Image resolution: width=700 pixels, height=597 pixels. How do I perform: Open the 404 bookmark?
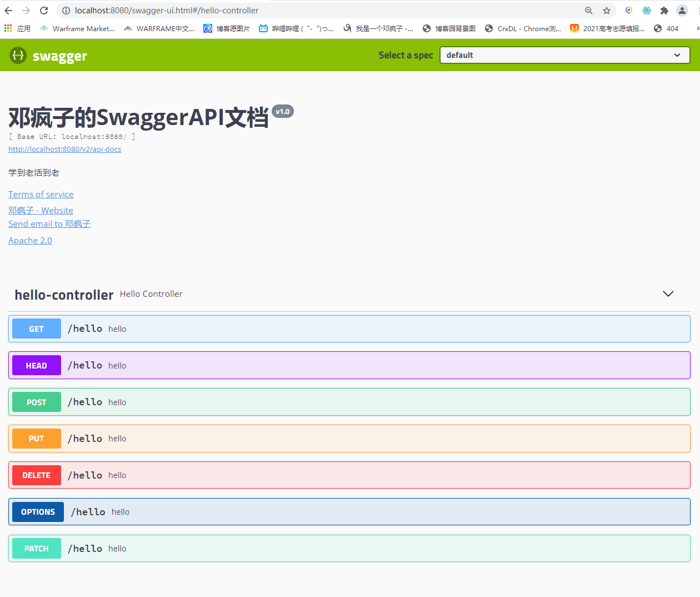point(666,28)
